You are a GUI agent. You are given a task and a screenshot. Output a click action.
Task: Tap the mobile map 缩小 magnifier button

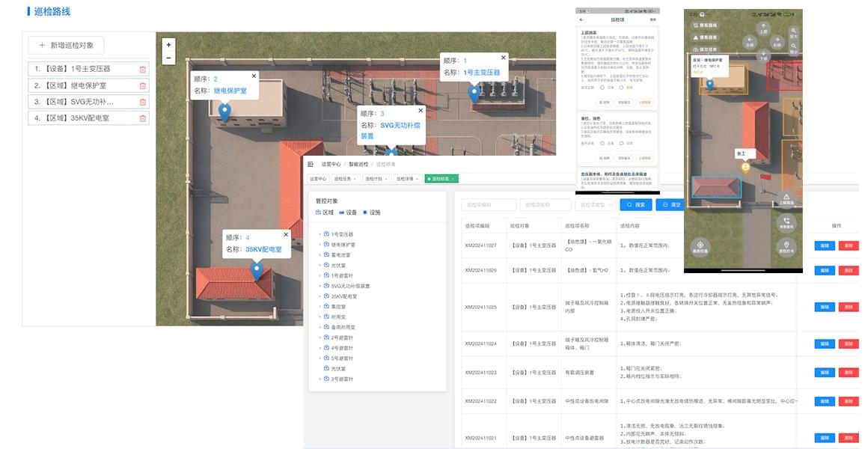[794, 48]
